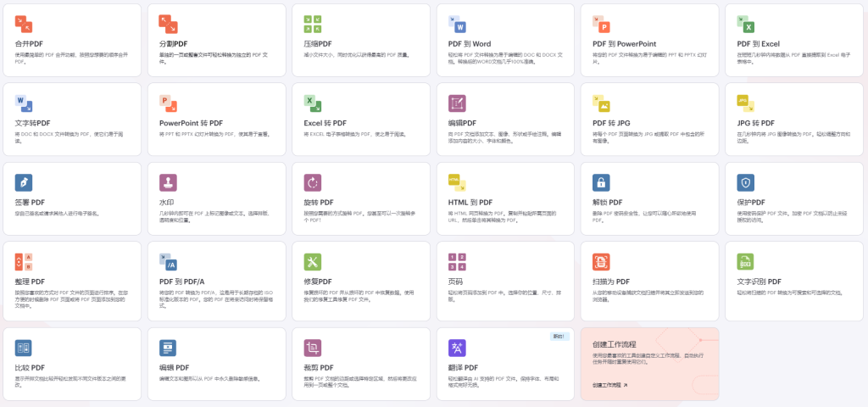This screenshot has height=407, width=868.
Task: Click the blue Word icon for PDF 到 Word
Action: [x=456, y=24]
